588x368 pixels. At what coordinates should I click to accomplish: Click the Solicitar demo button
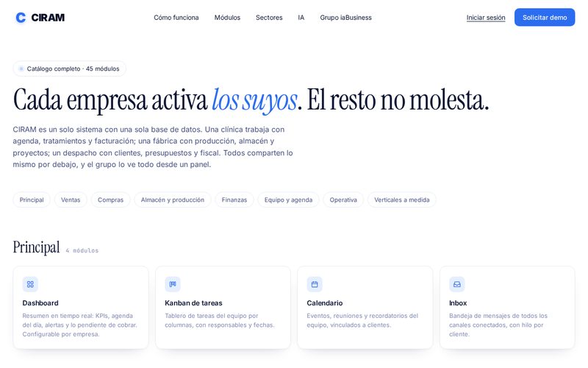(x=545, y=17)
